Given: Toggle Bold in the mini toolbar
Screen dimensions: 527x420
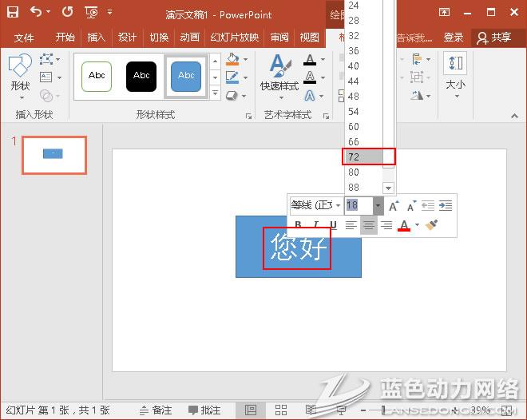Looking at the screenshot, I should click(x=299, y=225).
